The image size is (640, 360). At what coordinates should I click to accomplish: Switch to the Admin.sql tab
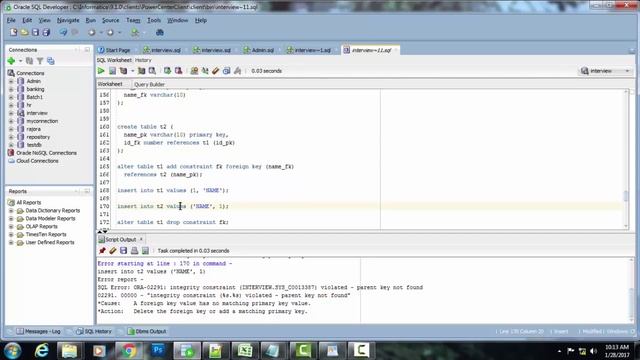pos(259,50)
